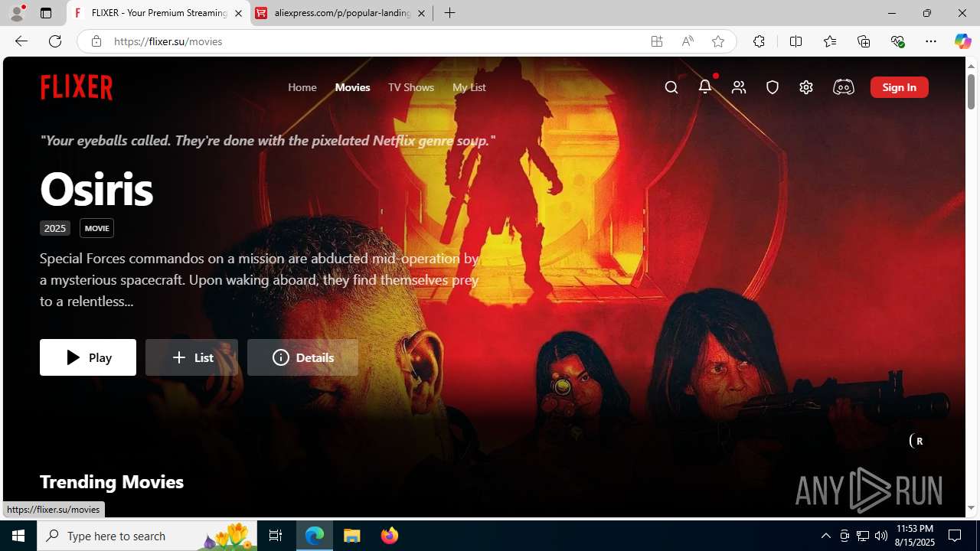Activate Read aloud in address bar
The width and height of the screenshot is (980, 551).
[x=688, y=41]
